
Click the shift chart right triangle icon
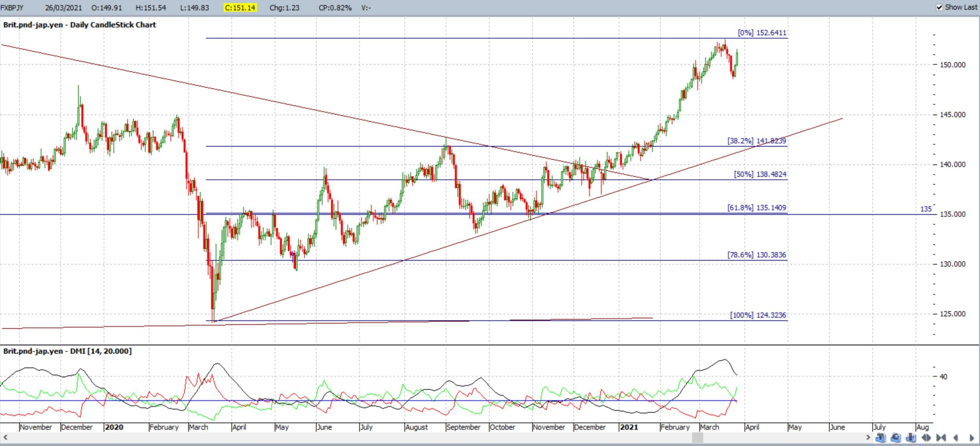971,437
